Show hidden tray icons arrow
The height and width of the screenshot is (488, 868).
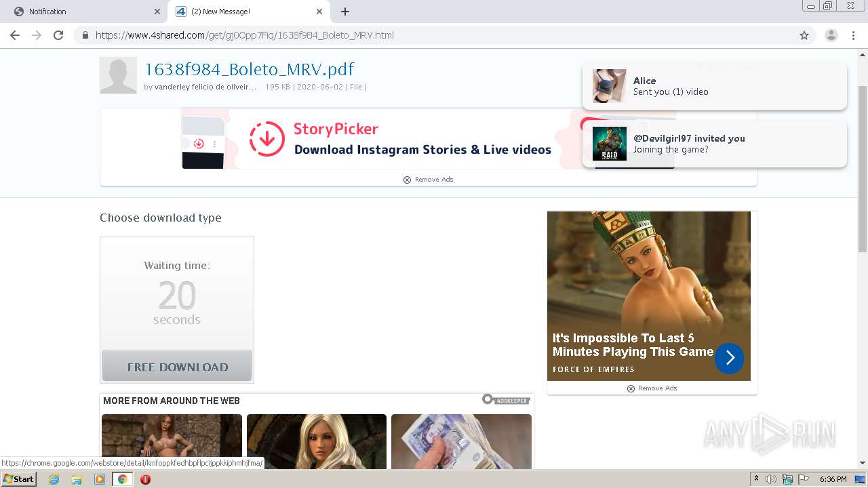[x=756, y=479]
